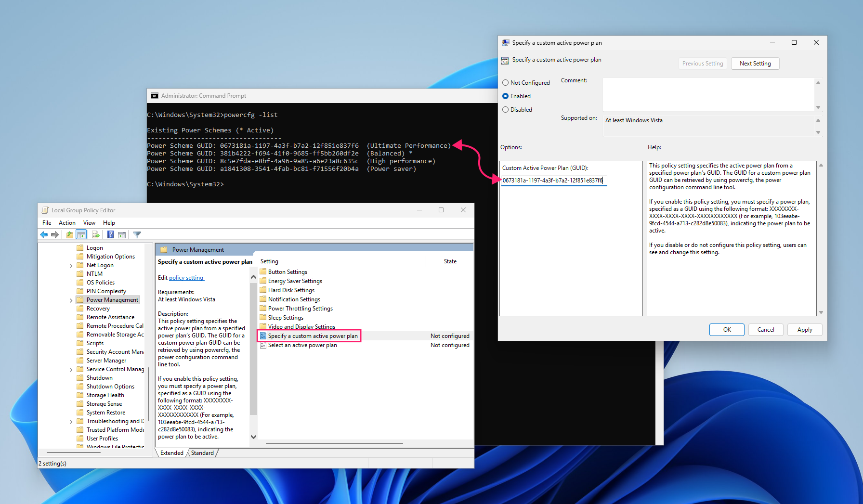Switch to the Extended tab

pyautogui.click(x=171, y=453)
